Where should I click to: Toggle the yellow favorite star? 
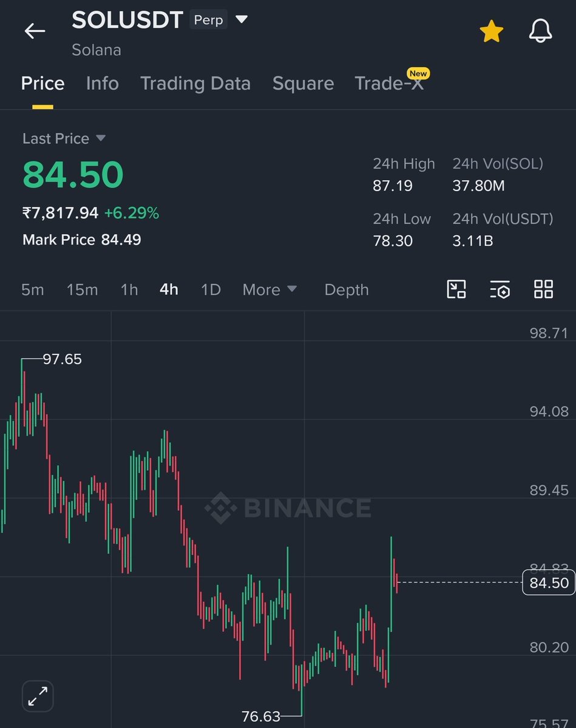coord(491,32)
